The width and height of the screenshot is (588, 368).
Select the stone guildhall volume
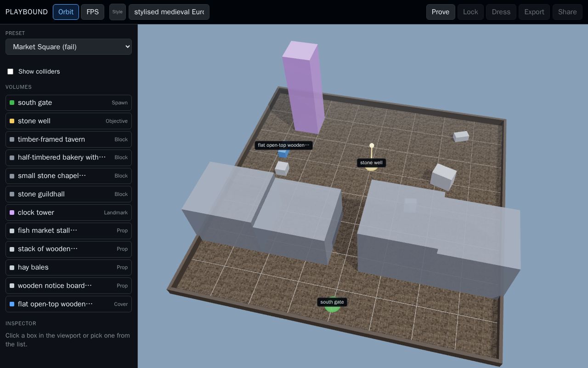coord(68,194)
